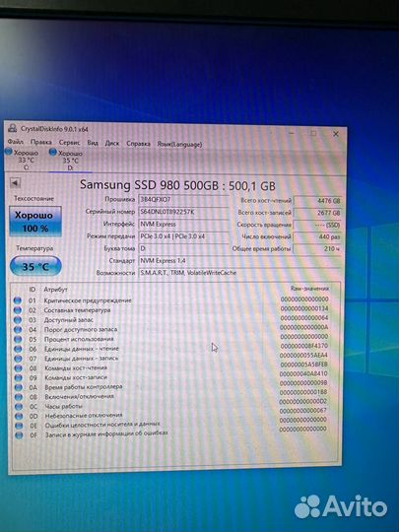399x532 pixels.
Task: Click the status icon for attribute 04
Action: click(x=18, y=329)
